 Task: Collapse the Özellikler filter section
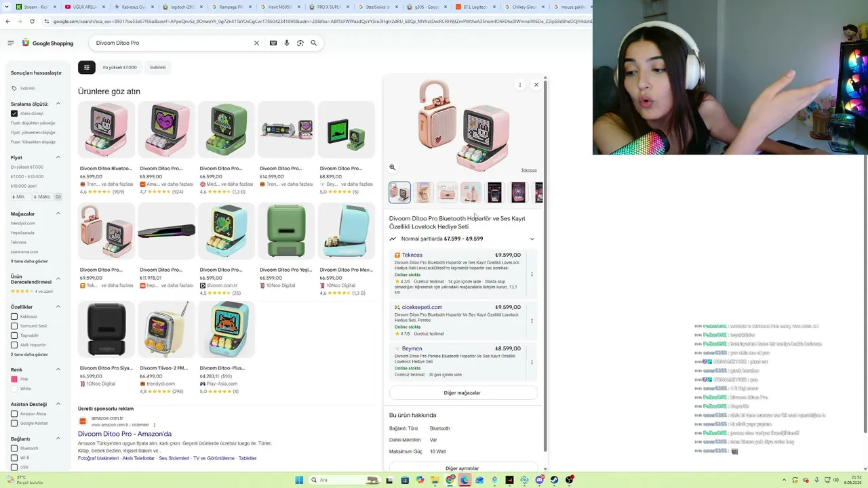click(x=58, y=307)
